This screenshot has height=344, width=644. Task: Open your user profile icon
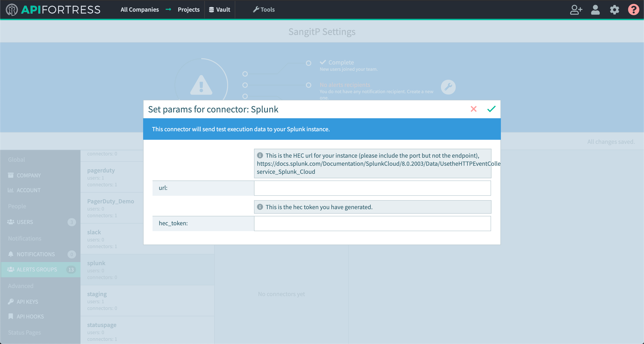[x=595, y=9]
